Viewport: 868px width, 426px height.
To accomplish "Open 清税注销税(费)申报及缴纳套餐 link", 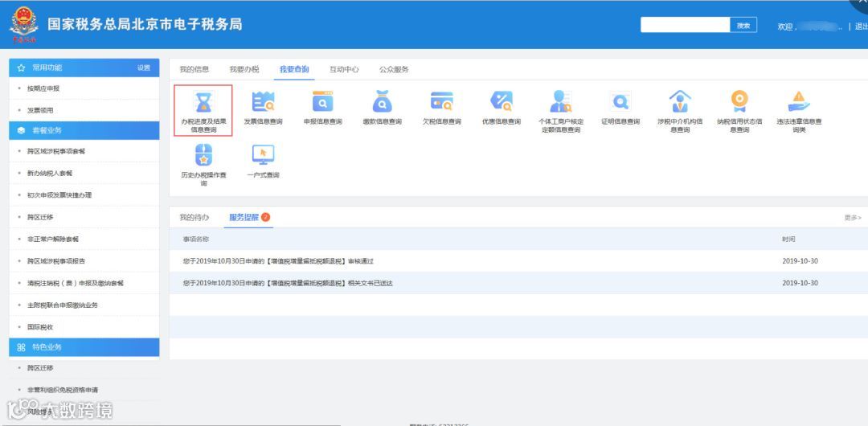I will [76, 283].
